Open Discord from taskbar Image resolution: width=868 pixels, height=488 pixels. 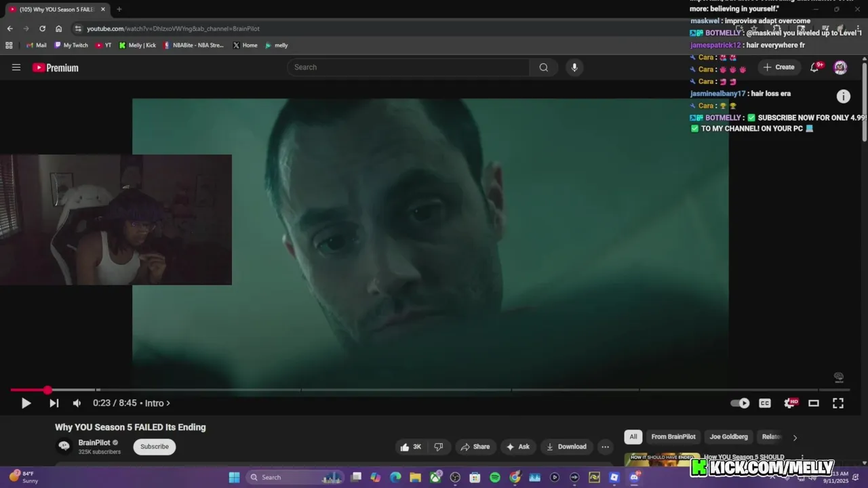point(634,477)
